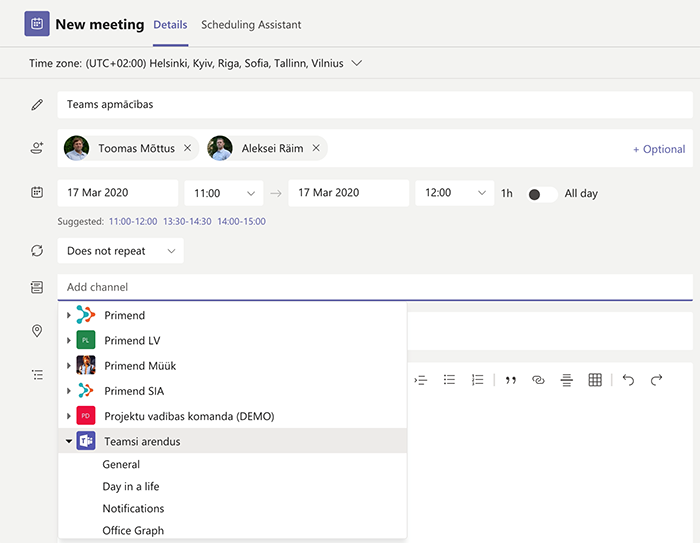Click Aleksei Räim avatar photo
Screen dimensions: 700x543
click(x=220, y=148)
